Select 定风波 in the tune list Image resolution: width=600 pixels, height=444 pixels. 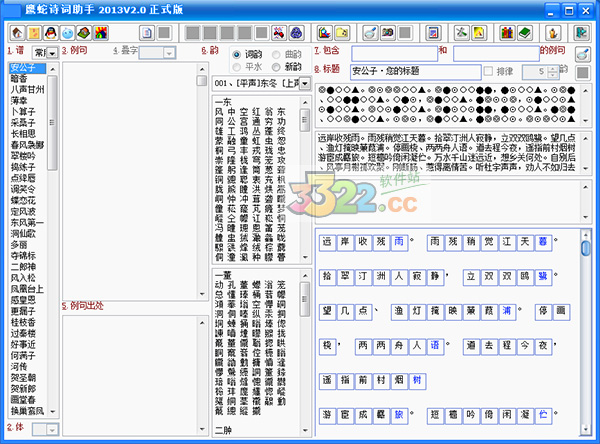pyautogui.click(x=23, y=212)
